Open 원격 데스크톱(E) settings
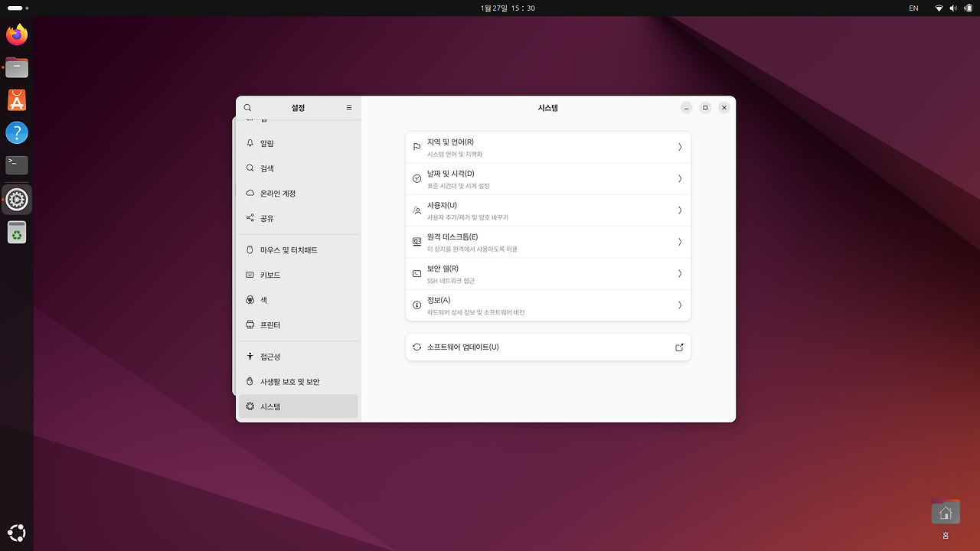 pos(548,242)
